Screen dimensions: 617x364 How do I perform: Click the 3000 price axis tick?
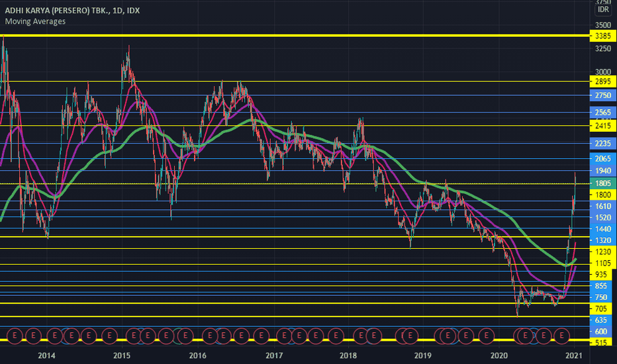pyautogui.click(x=603, y=72)
